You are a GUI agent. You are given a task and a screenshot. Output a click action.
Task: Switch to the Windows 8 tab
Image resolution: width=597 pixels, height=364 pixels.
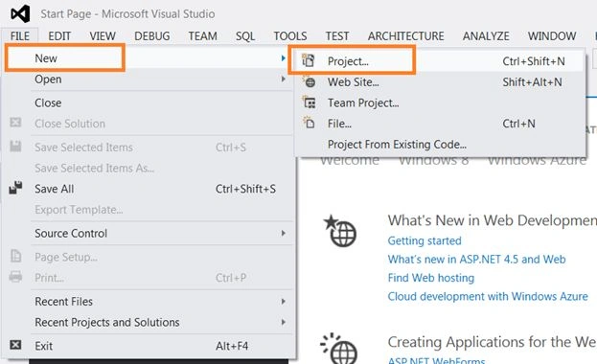tap(433, 161)
